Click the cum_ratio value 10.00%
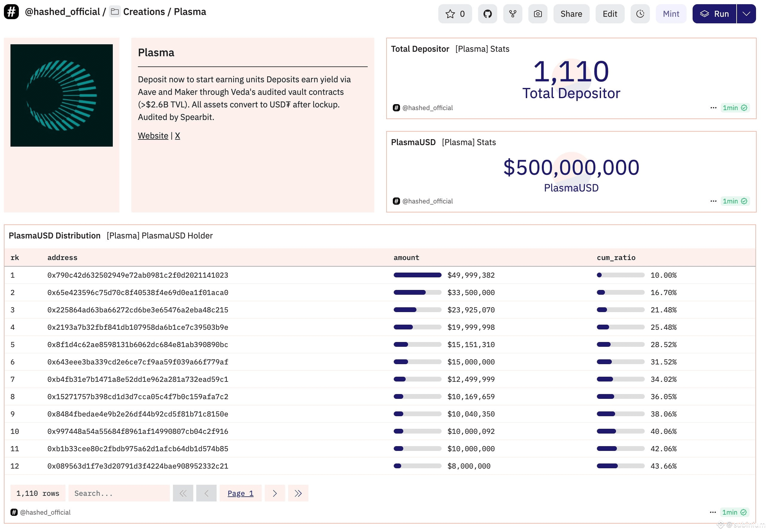This screenshot has width=768, height=532. click(x=663, y=275)
